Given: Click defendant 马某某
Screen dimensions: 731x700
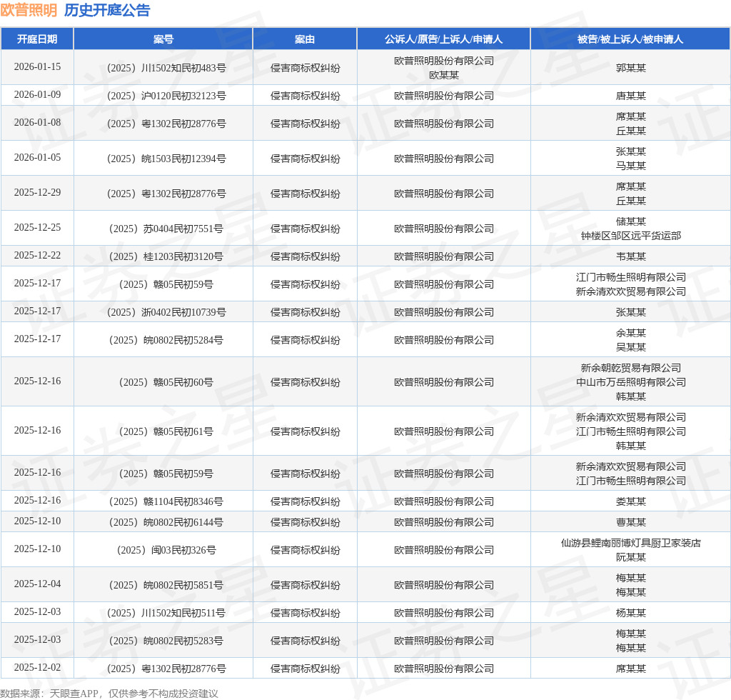Looking at the screenshot, I should 631,166.
